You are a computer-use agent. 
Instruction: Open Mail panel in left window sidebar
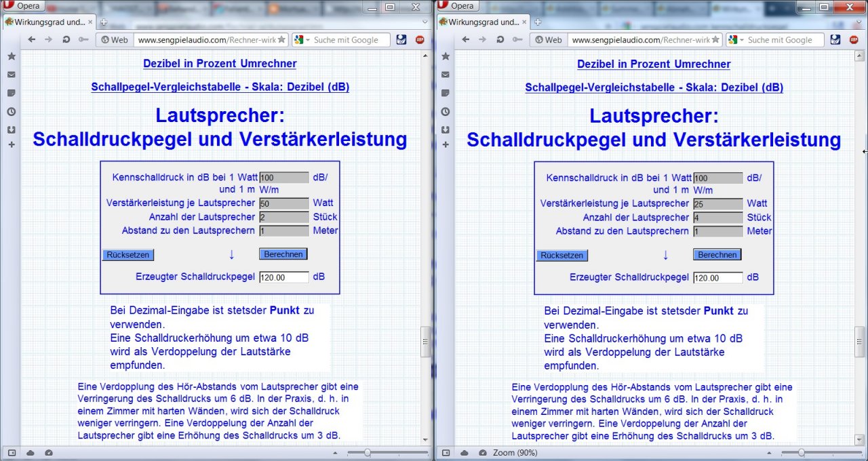[11, 74]
